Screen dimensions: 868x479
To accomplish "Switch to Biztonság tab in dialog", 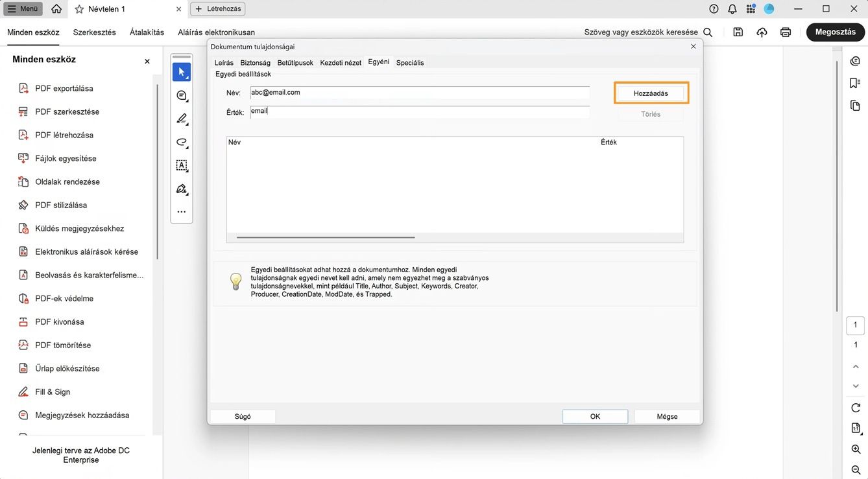I will click(256, 63).
